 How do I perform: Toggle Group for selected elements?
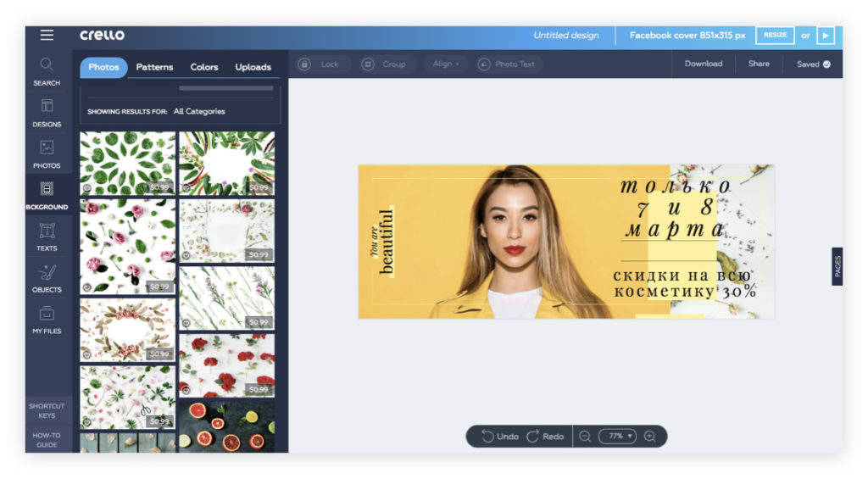pyautogui.click(x=384, y=64)
